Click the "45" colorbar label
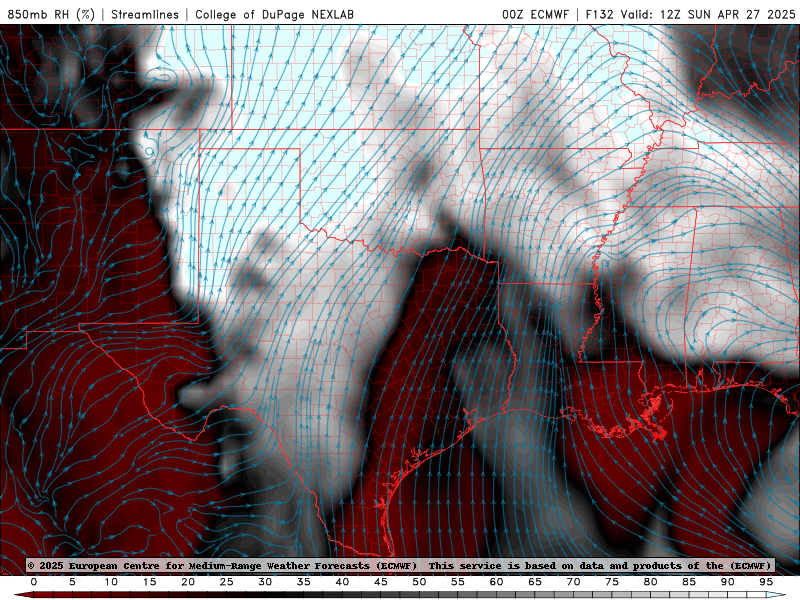 tap(381, 582)
